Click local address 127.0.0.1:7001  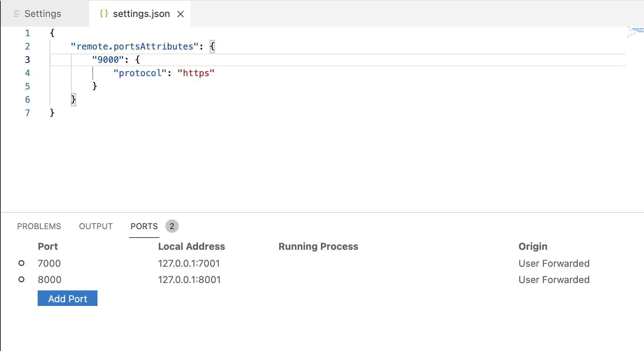coord(189,263)
